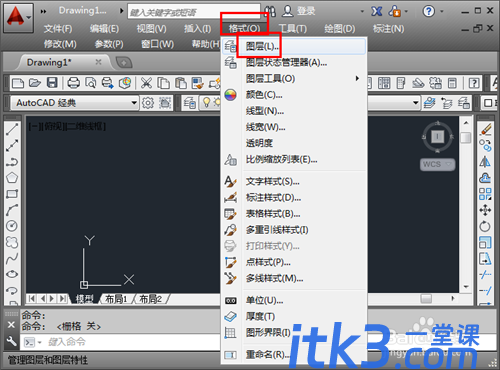Open the AutoCAD application menu button
The height and width of the screenshot is (370, 500).
click(18, 17)
